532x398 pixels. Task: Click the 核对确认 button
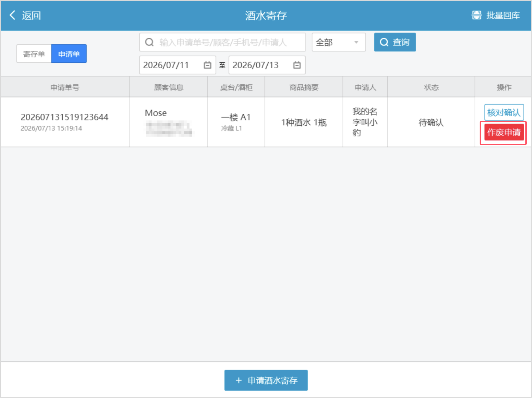[504, 112]
